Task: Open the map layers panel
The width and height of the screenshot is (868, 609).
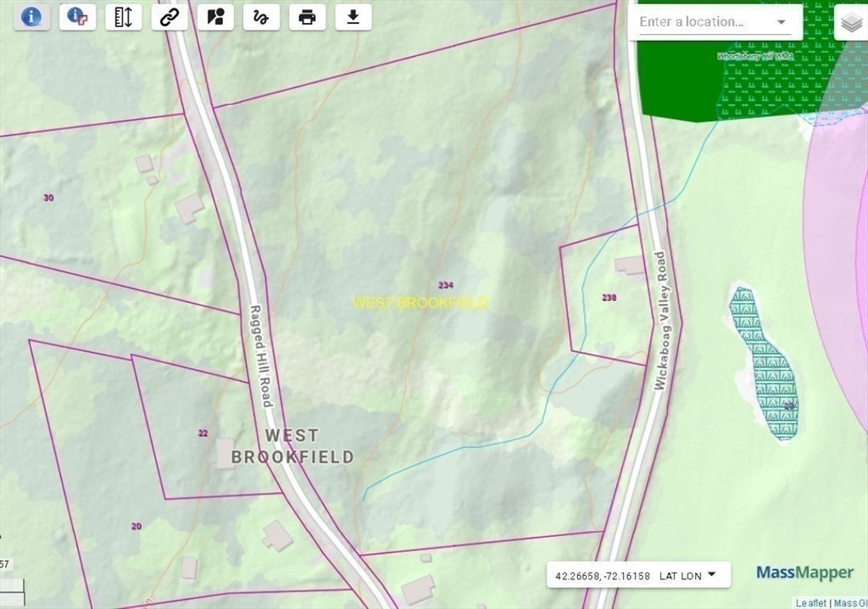Action: (x=851, y=23)
